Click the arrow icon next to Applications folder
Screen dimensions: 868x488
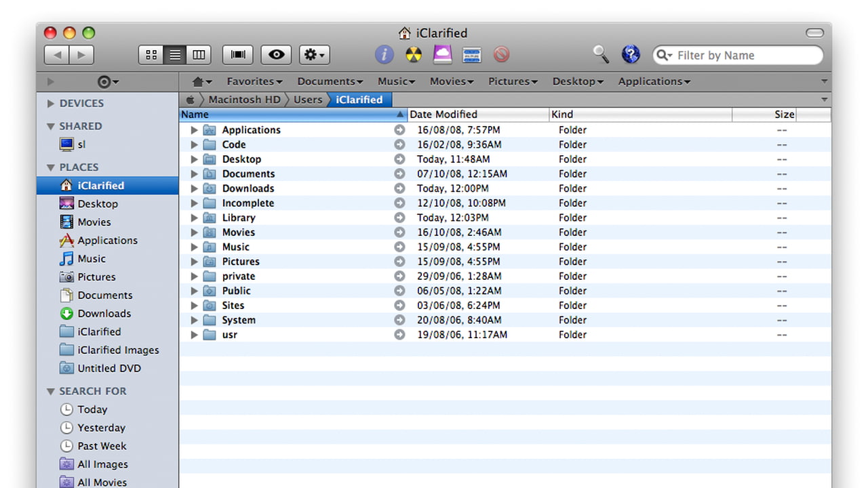(399, 130)
